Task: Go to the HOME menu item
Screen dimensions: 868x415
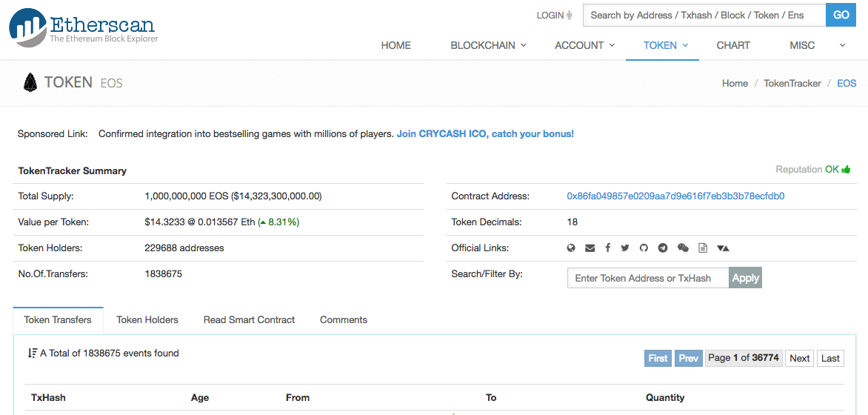Action: click(395, 45)
